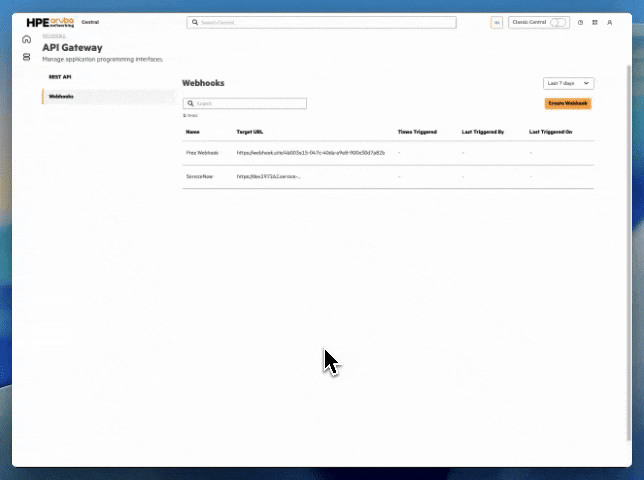Click the Central label beside logo
The height and width of the screenshot is (480, 644).
90,22
